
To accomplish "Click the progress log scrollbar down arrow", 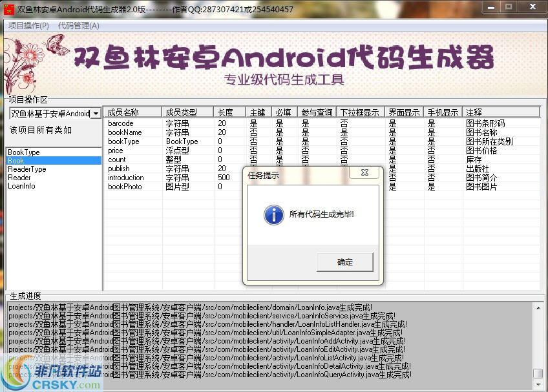I will [x=538, y=384].
